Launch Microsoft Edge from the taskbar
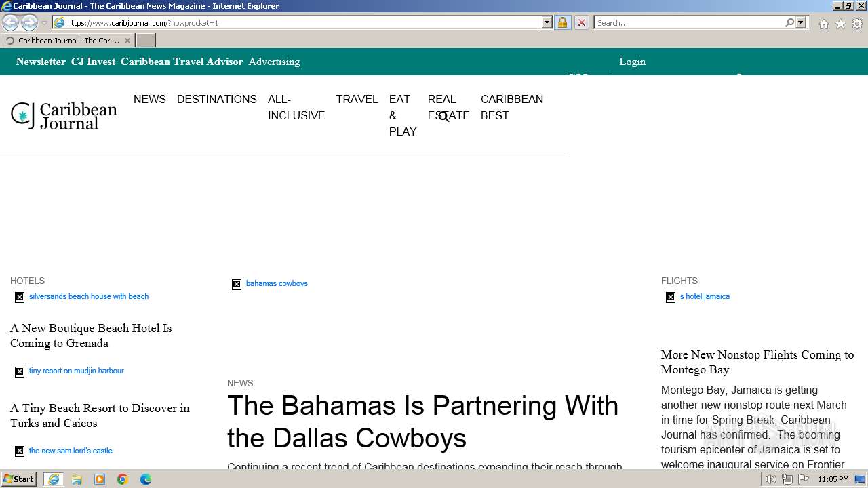This screenshot has width=868, height=488. [x=146, y=479]
